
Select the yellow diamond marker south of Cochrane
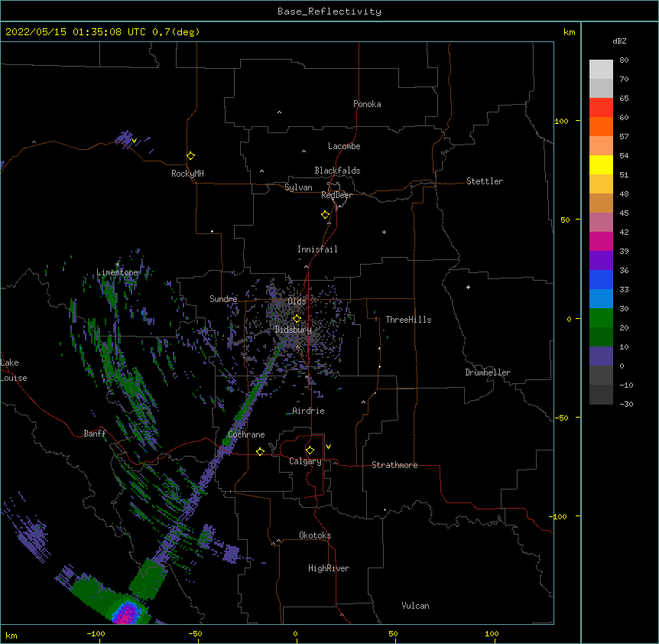(x=261, y=451)
